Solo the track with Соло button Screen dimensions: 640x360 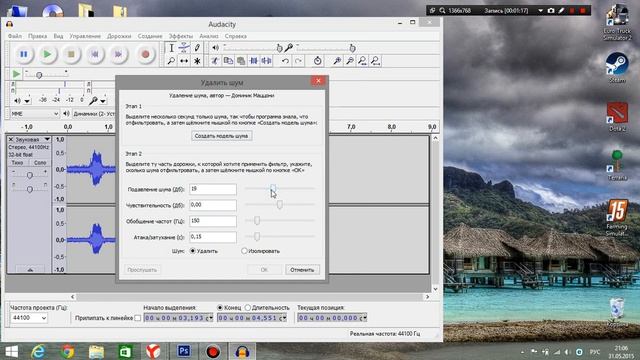click(40, 162)
